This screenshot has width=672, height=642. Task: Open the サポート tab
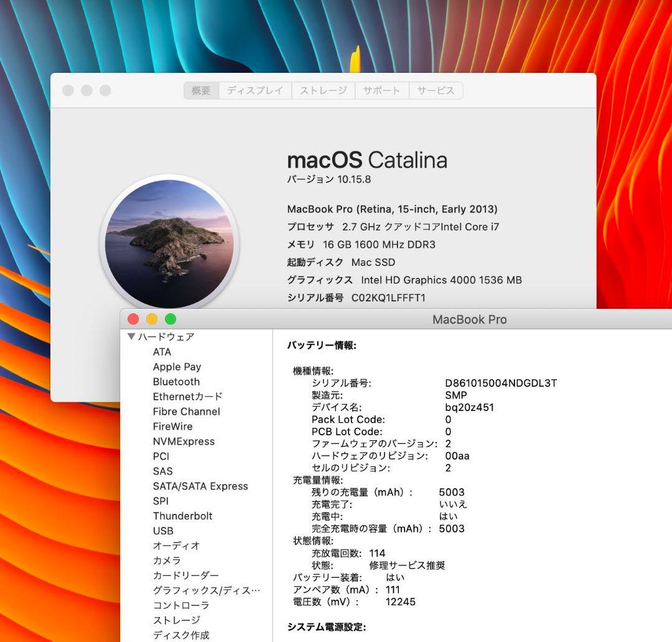click(x=382, y=90)
